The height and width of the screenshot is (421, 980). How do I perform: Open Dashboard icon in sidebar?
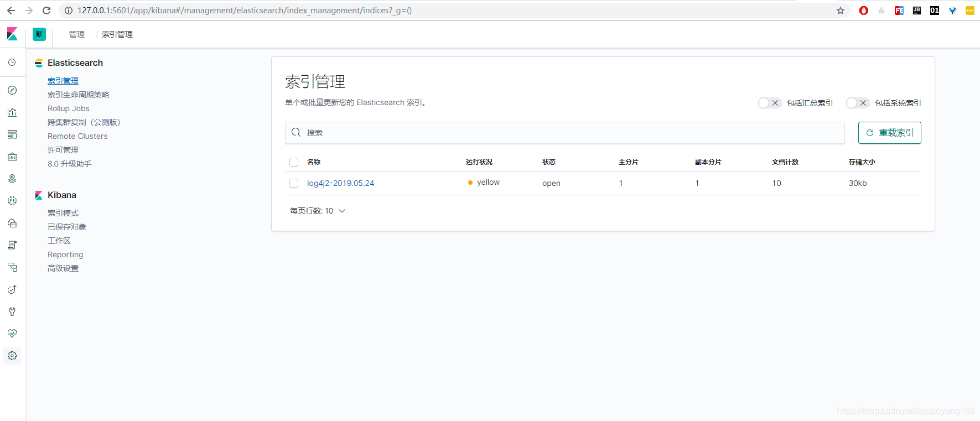tap(12, 134)
